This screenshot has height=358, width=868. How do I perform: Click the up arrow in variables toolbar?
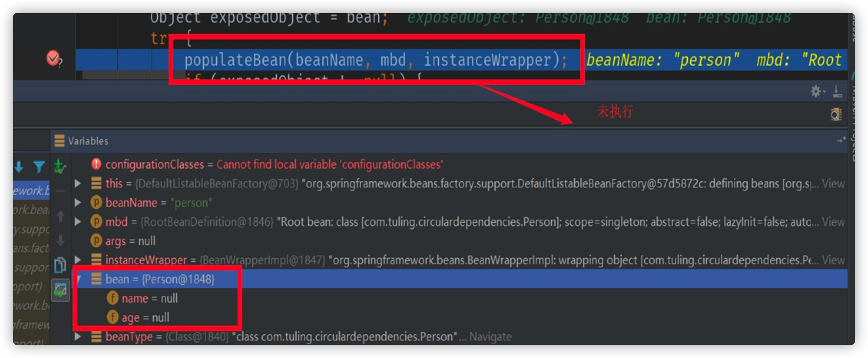pos(61,216)
